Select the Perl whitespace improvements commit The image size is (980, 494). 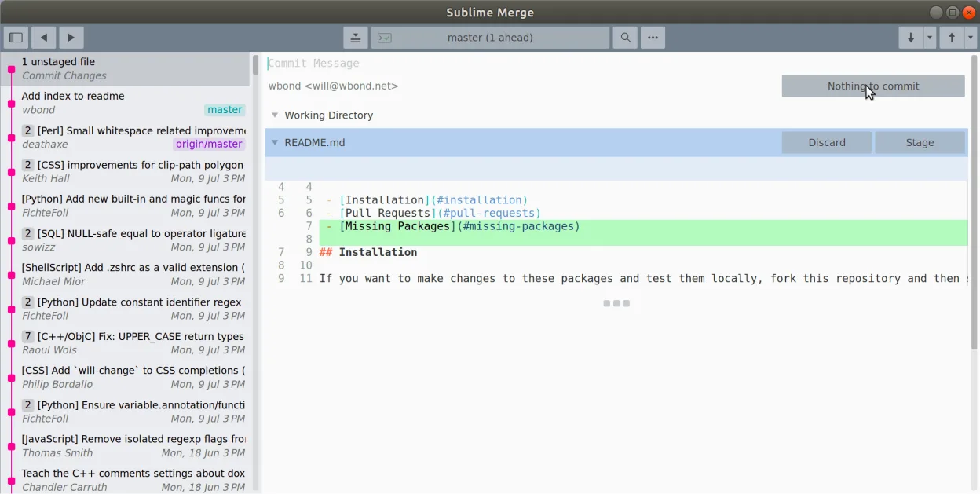point(126,137)
